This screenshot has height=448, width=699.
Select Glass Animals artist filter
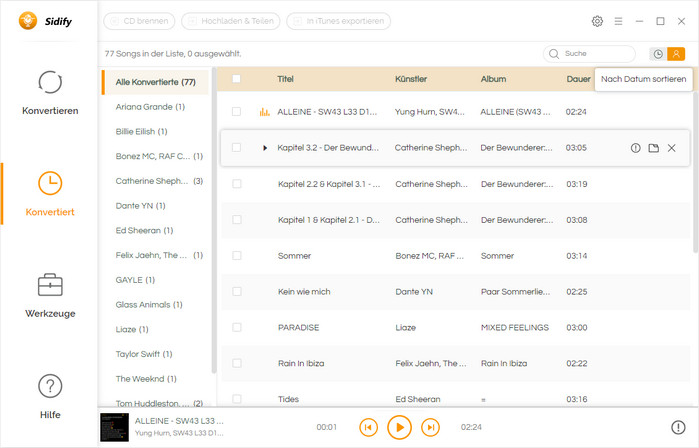pos(149,305)
